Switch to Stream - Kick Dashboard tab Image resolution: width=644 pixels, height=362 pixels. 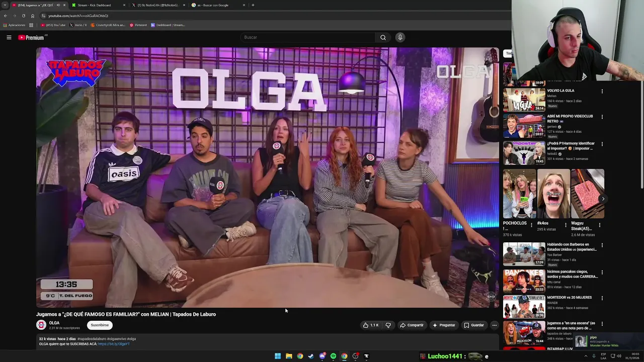(x=98, y=5)
